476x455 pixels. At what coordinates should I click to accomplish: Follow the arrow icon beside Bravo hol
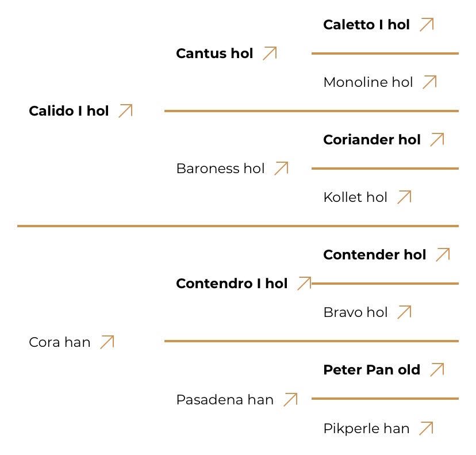(404, 312)
